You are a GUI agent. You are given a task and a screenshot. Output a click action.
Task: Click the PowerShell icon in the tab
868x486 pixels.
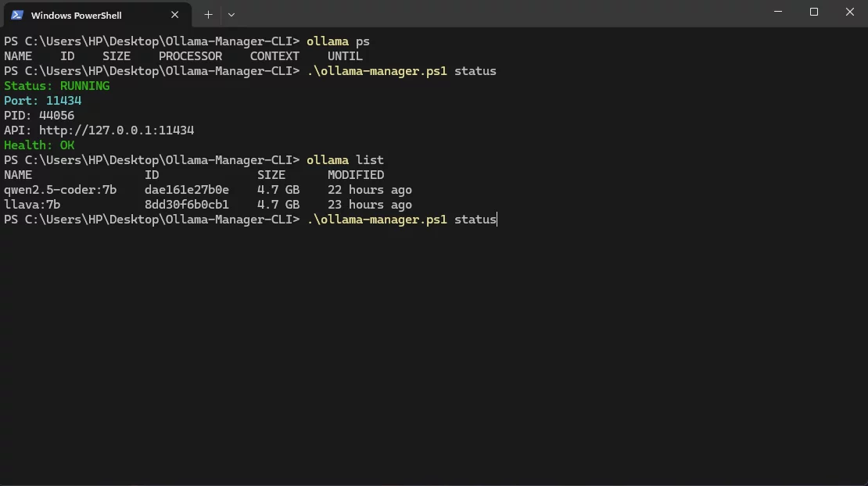coord(17,15)
